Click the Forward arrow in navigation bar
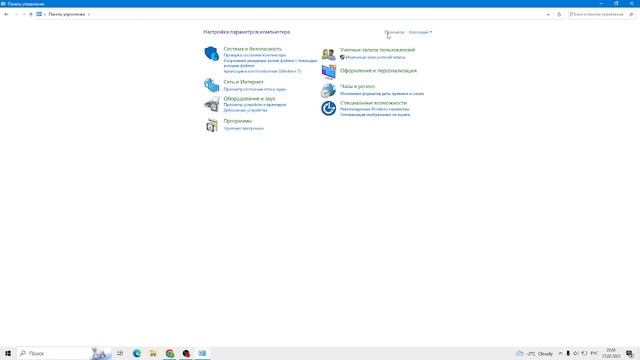This screenshot has height=360, width=640. (16, 14)
